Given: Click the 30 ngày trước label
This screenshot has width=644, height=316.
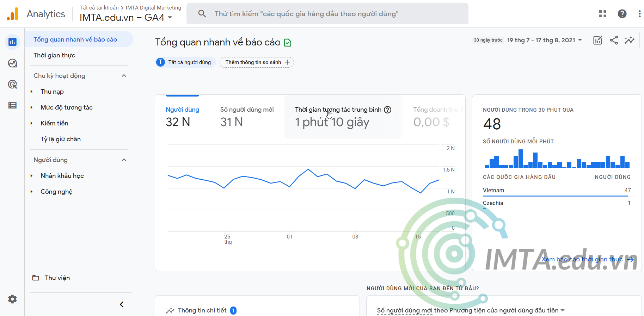Looking at the screenshot, I should [488, 40].
